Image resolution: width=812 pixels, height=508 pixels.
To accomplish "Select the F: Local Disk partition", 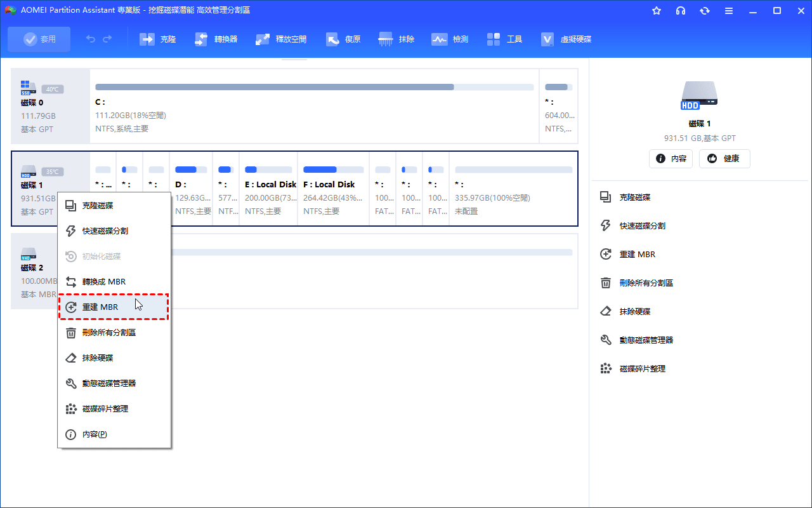I will [x=332, y=188].
